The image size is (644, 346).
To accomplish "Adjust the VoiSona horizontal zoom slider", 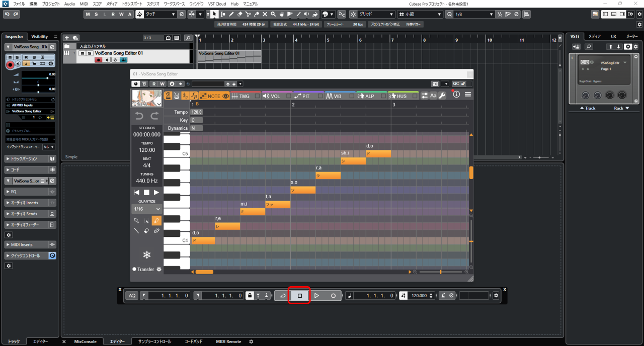I will tap(441, 272).
